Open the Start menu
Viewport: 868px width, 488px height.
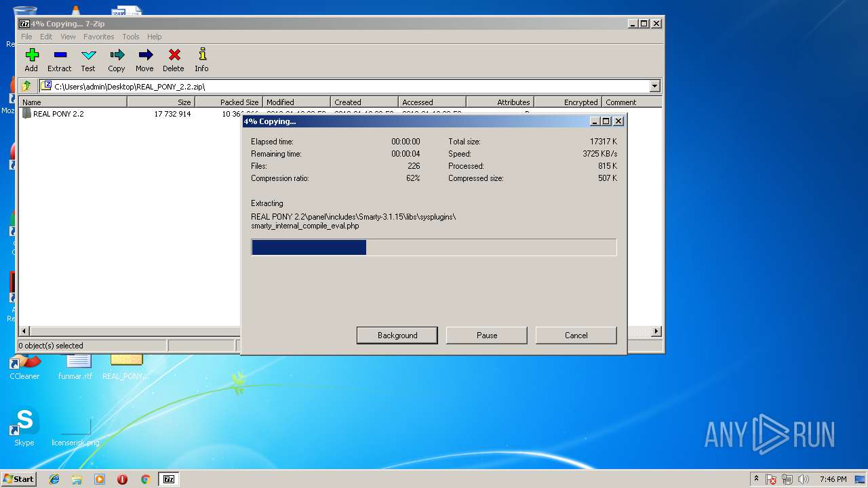coord(19,479)
